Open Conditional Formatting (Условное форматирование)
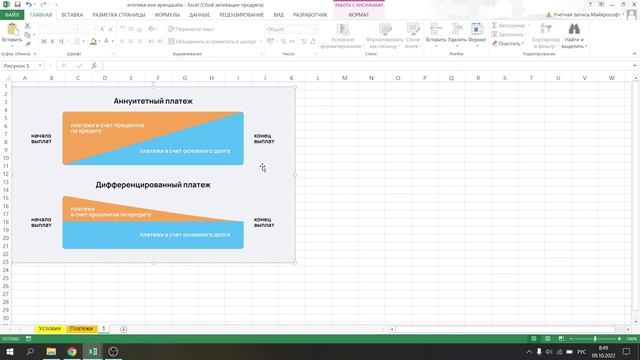 click(x=342, y=36)
